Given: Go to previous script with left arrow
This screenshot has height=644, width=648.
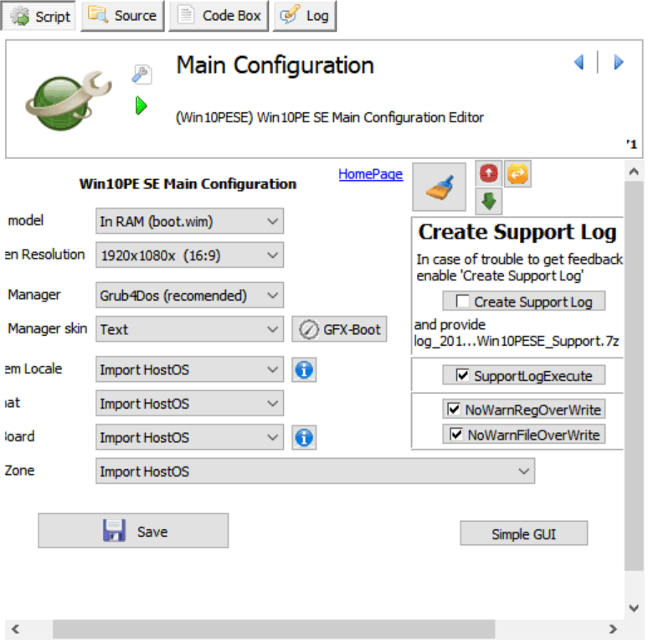Looking at the screenshot, I should [579, 62].
